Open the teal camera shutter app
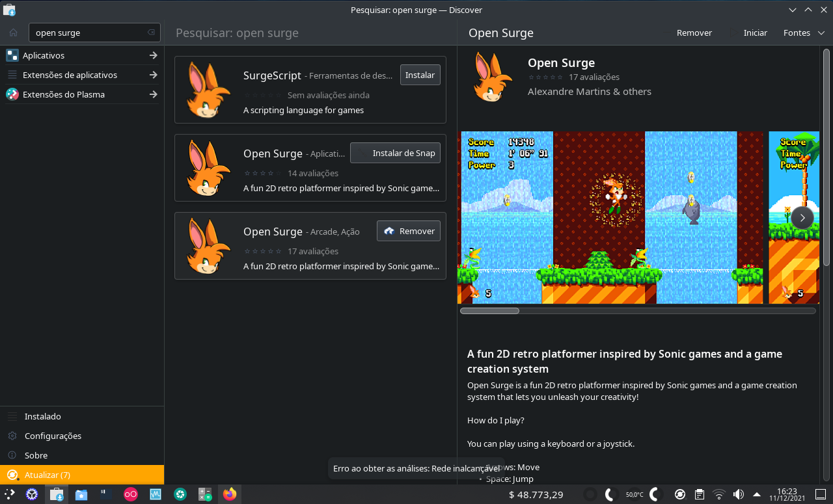 180,494
